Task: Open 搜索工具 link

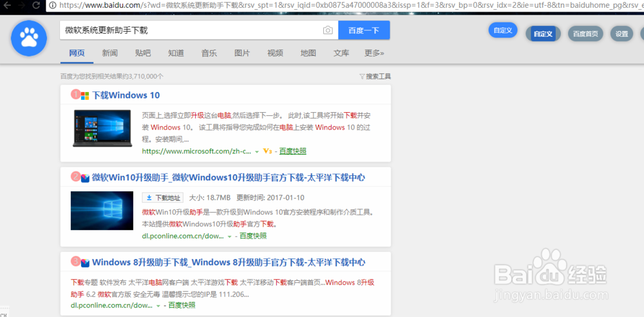Action: click(x=378, y=77)
